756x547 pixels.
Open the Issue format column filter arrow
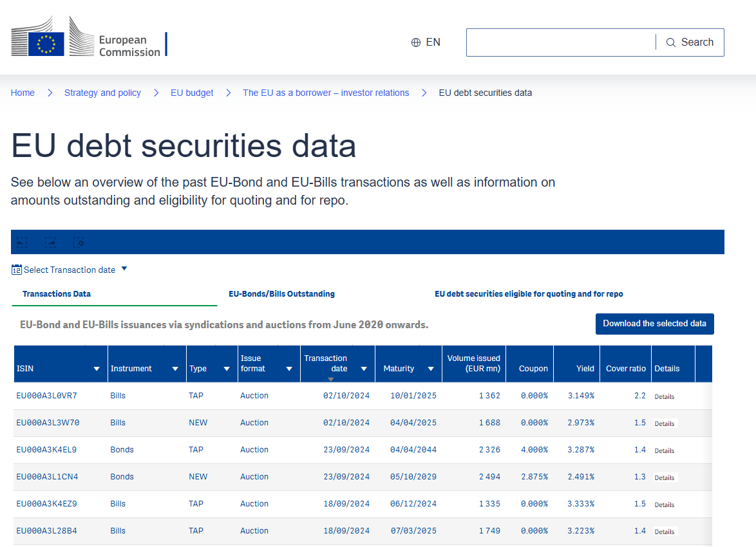tap(289, 369)
